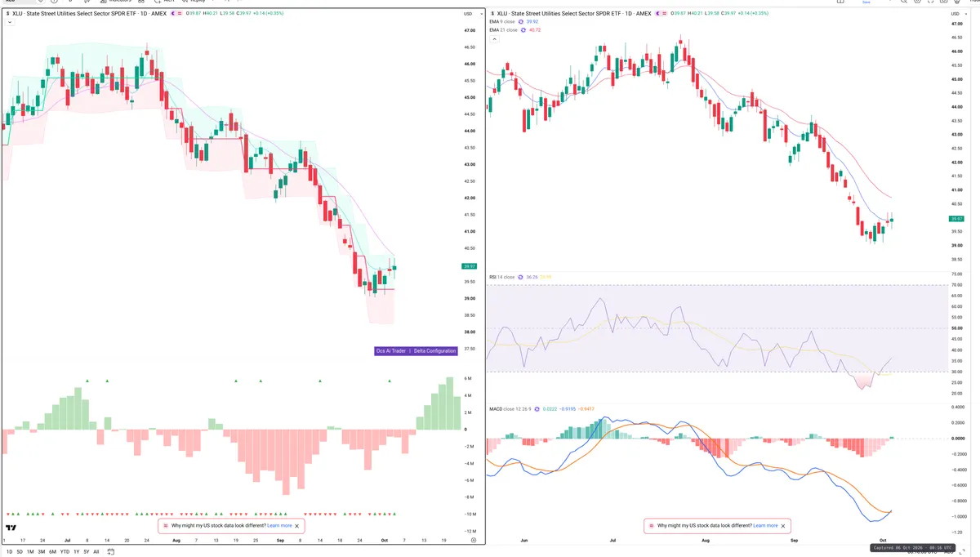
Task: Click the Save label in top toolbar
Action: coord(866,2)
